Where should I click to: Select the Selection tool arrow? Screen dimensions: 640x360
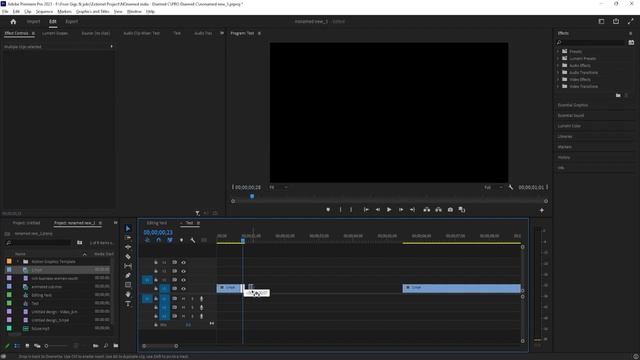coord(128,228)
